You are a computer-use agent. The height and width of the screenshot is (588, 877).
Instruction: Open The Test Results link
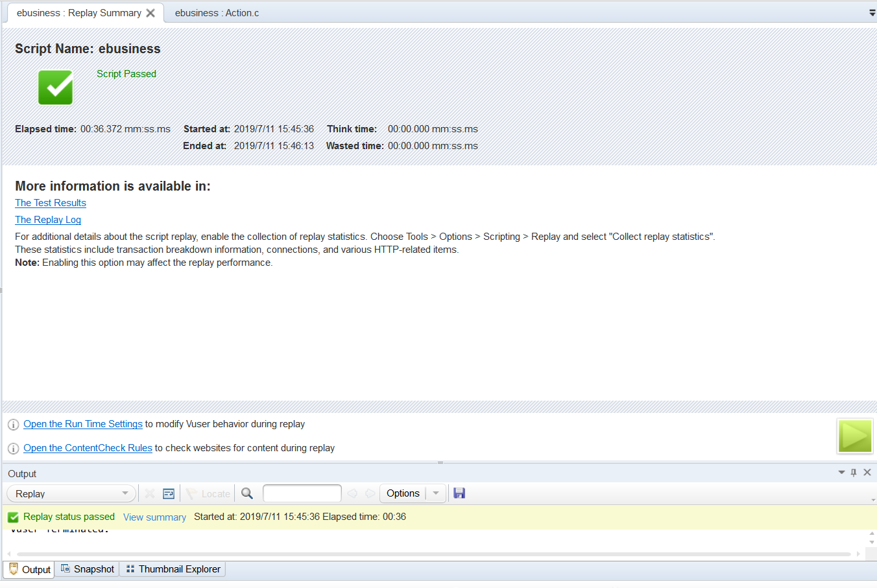coord(51,203)
